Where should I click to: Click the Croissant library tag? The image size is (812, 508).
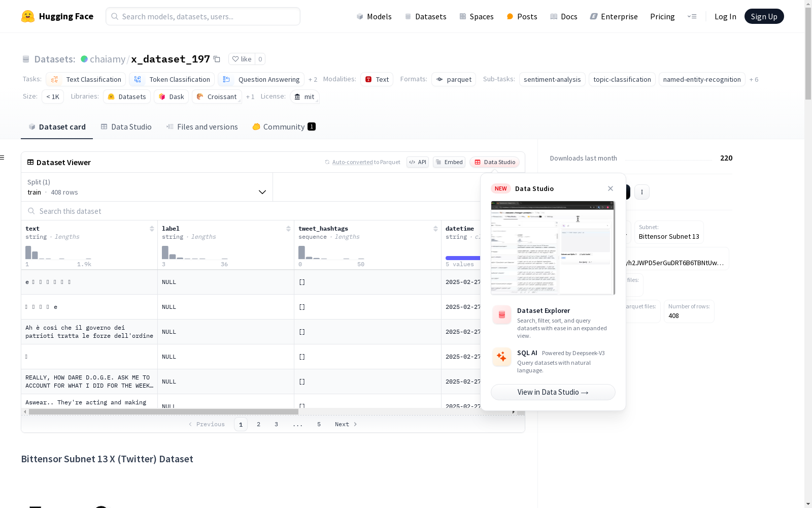click(x=217, y=97)
